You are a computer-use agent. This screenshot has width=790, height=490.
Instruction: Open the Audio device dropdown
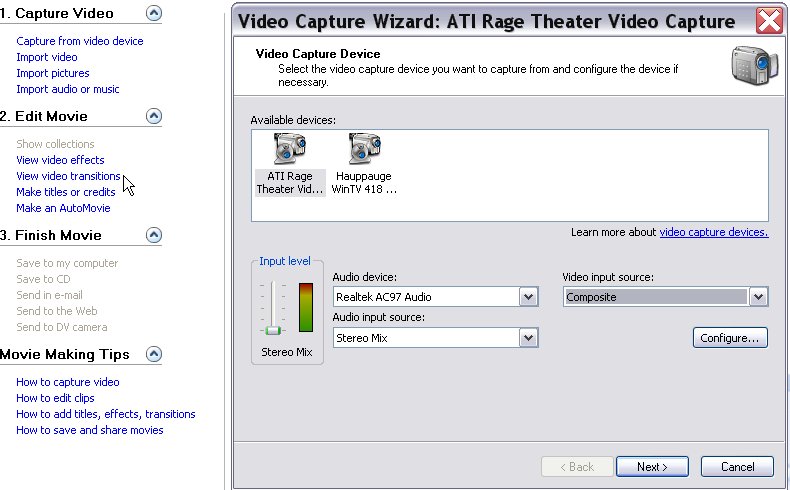(529, 297)
